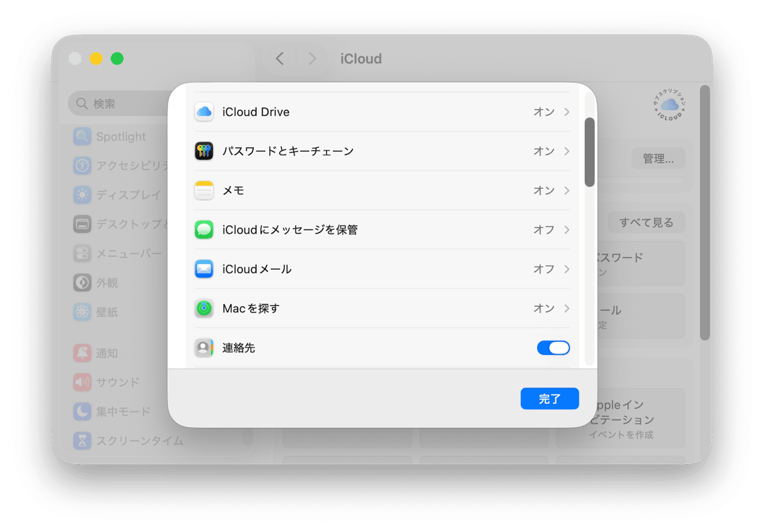Select ディスプレイ in the sidebar
This screenshot has width=764, height=532.
coord(129,195)
